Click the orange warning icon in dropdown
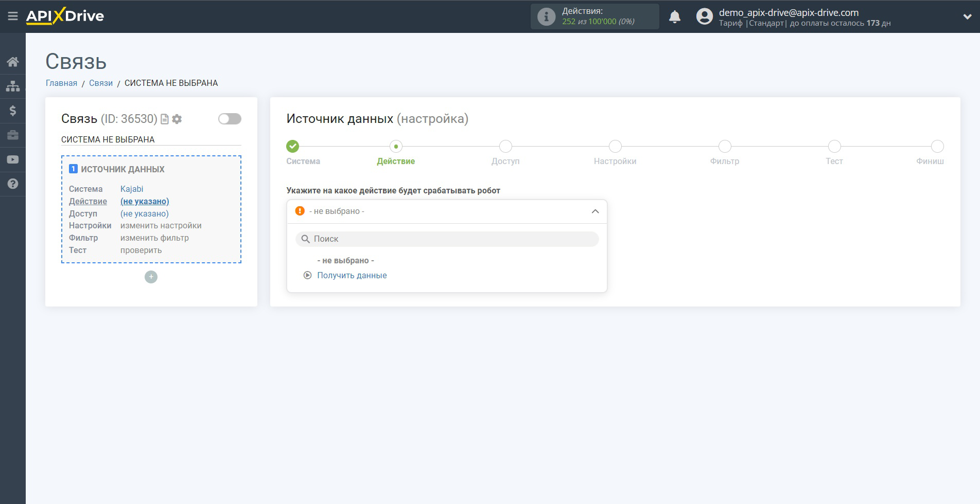980x504 pixels. (x=300, y=211)
